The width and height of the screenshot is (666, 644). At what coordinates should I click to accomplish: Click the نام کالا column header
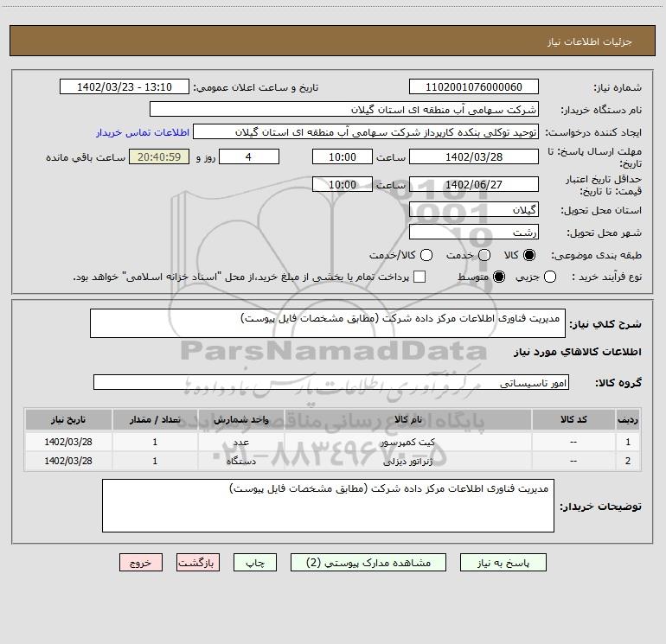click(407, 419)
